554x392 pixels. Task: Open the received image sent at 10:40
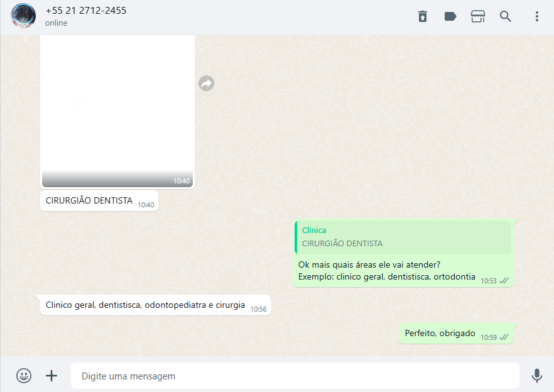click(117, 111)
